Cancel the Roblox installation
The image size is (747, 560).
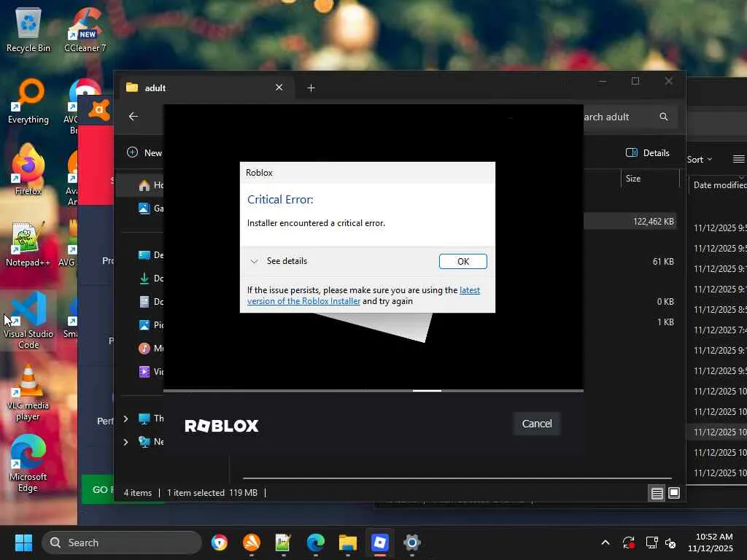(537, 424)
